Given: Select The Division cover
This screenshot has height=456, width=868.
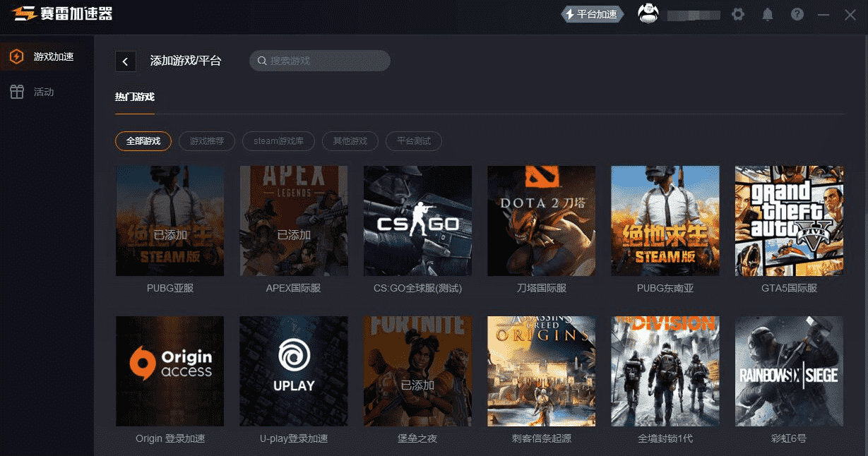Looking at the screenshot, I should (x=665, y=371).
